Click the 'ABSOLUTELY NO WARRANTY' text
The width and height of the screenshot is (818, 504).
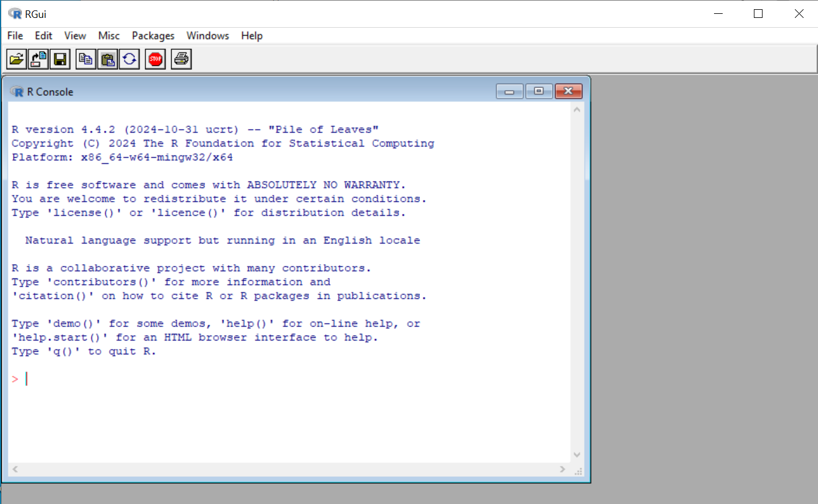(324, 185)
